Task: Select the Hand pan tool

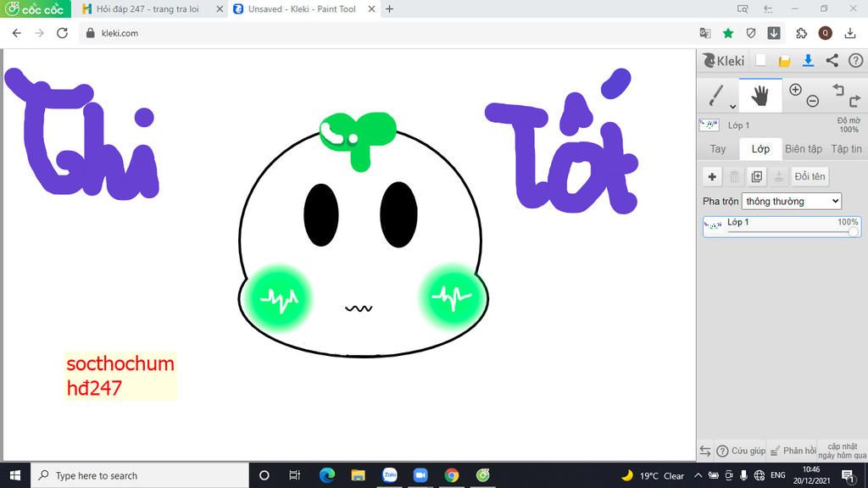Action: [x=760, y=95]
